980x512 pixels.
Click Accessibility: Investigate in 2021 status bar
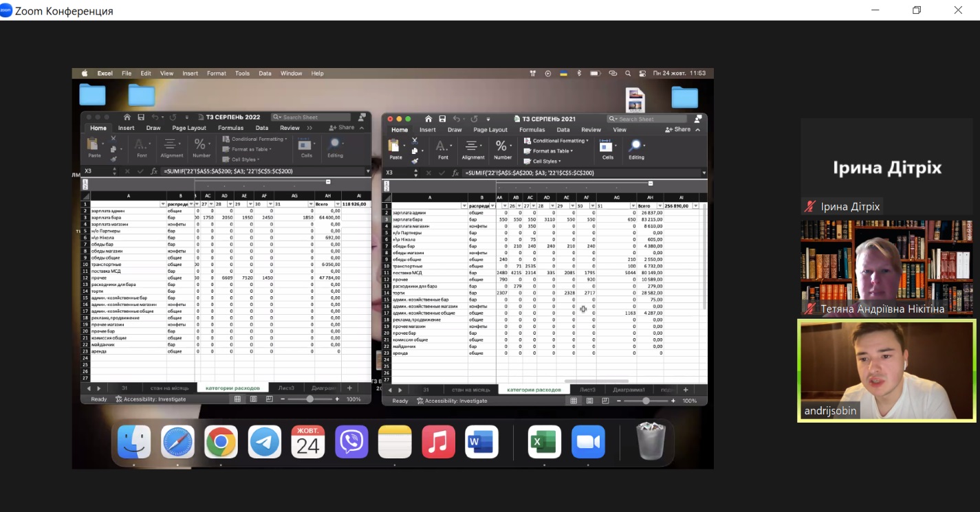(x=452, y=401)
